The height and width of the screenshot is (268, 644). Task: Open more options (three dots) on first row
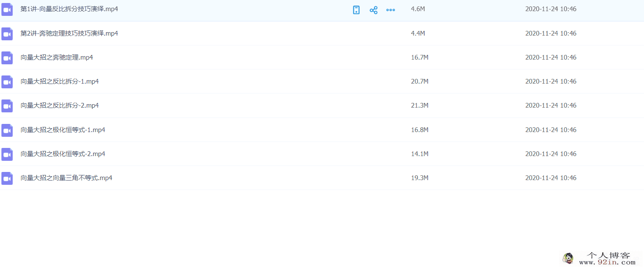pos(390,10)
